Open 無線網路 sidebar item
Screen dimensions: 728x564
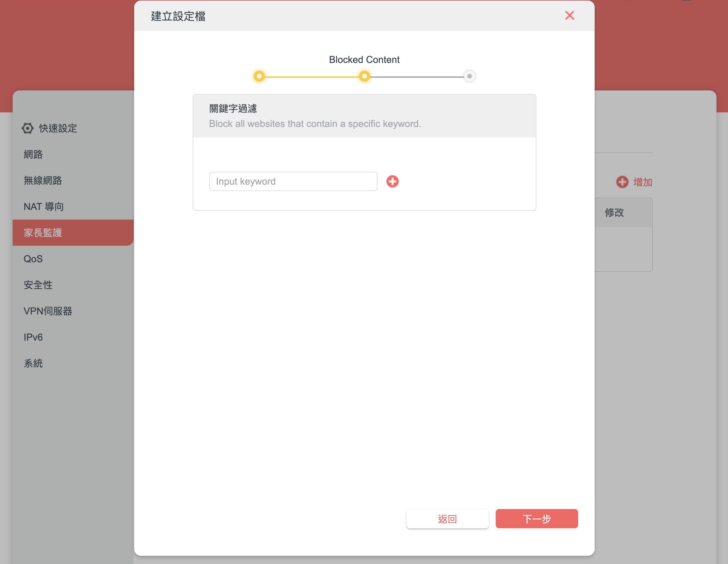[43, 180]
